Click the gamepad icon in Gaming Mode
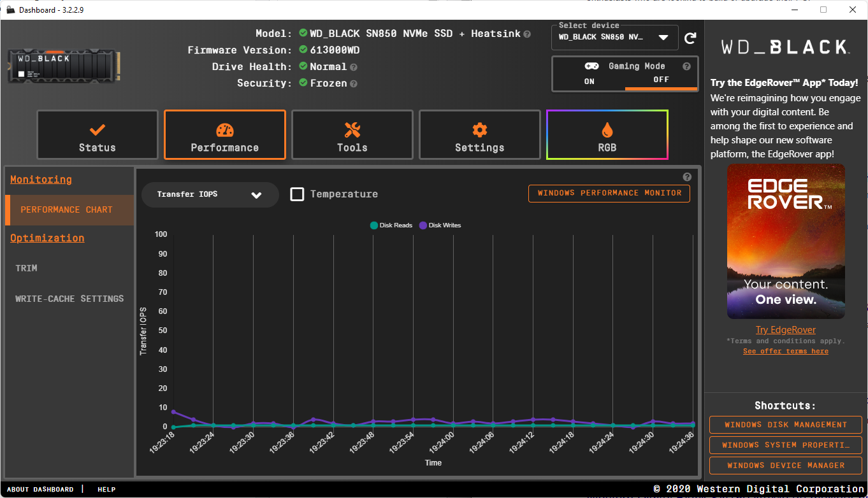The height and width of the screenshot is (498, 868). click(x=591, y=66)
